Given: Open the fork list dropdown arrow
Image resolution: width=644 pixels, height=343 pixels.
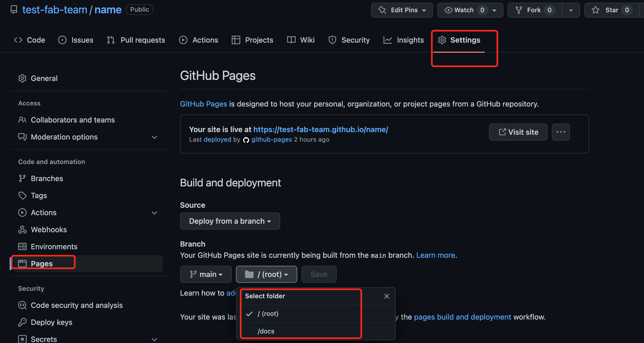Looking at the screenshot, I should click(x=571, y=10).
